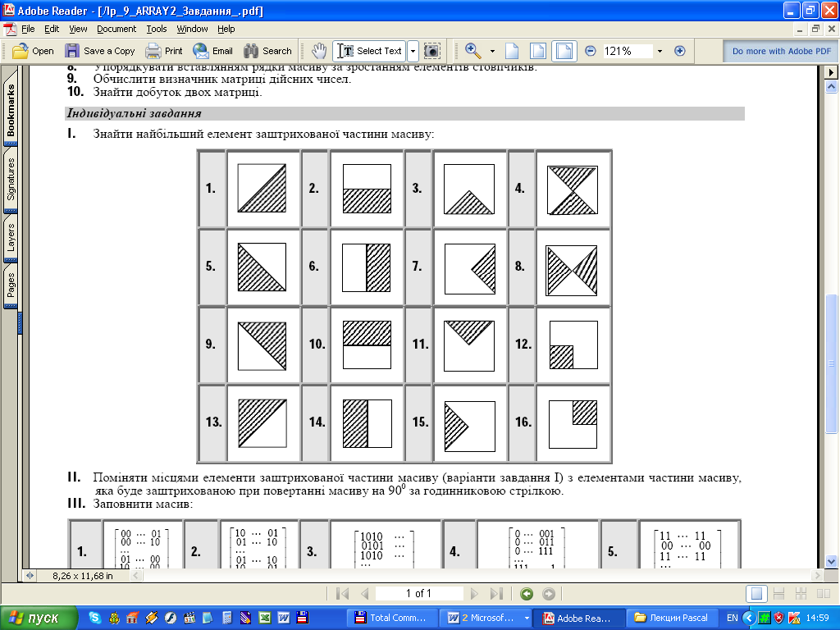This screenshot has width=840, height=630.
Task: Go to Last Page navigation button
Action: pyautogui.click(x=496, y=594)
